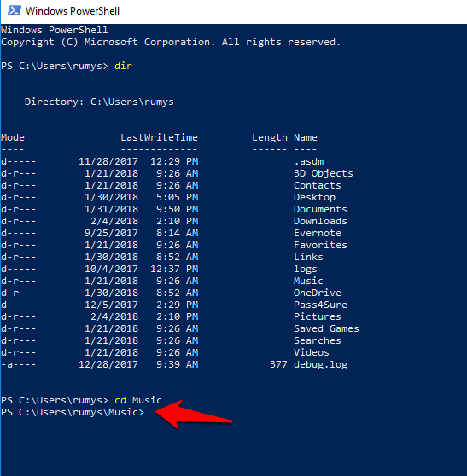Viewport: 467px width, 476px height.
Task: Select the 'Desktop' folder name
Action: click(314, 197)
